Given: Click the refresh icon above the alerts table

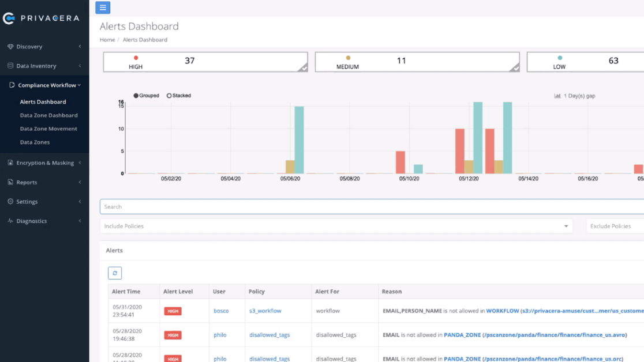Looking at the screenshot, I should 114,273.
